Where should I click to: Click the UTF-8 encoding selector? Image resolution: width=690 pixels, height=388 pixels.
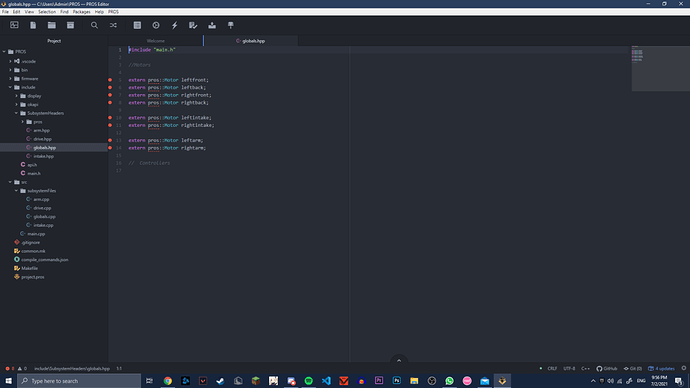569,369
